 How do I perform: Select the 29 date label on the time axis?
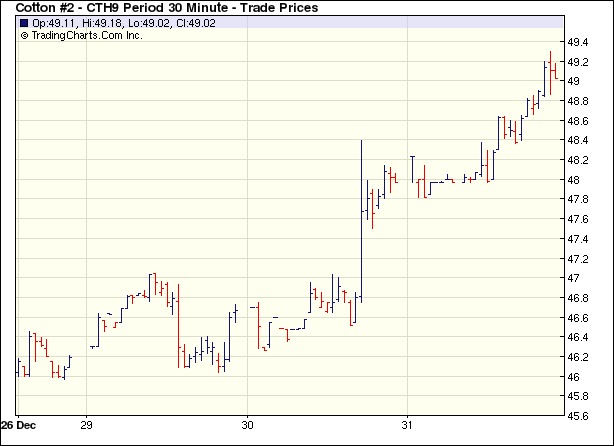(87, 423)
